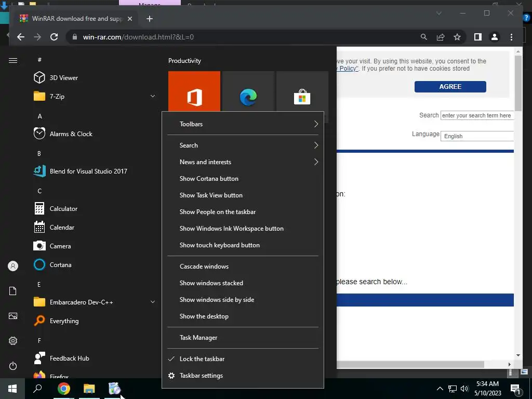Go back in Chrome

coord(21,37)
